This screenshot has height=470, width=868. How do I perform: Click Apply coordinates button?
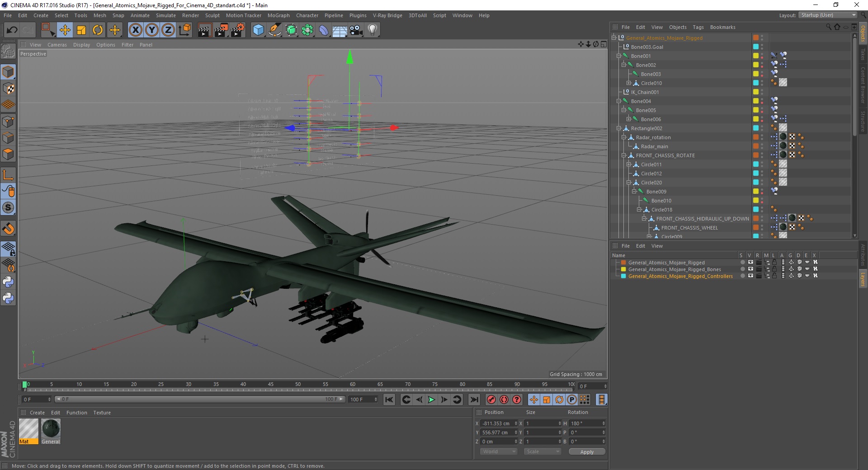coord(587,452)
